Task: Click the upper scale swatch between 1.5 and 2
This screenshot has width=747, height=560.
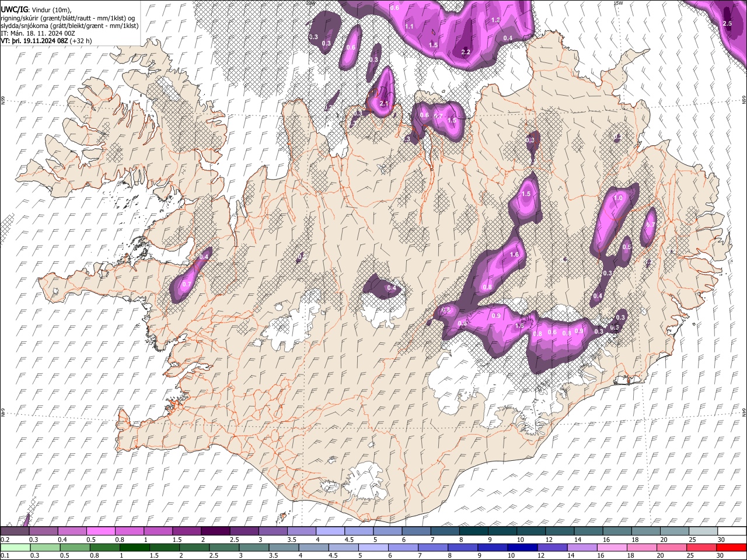Action: (x=187, y=531)
